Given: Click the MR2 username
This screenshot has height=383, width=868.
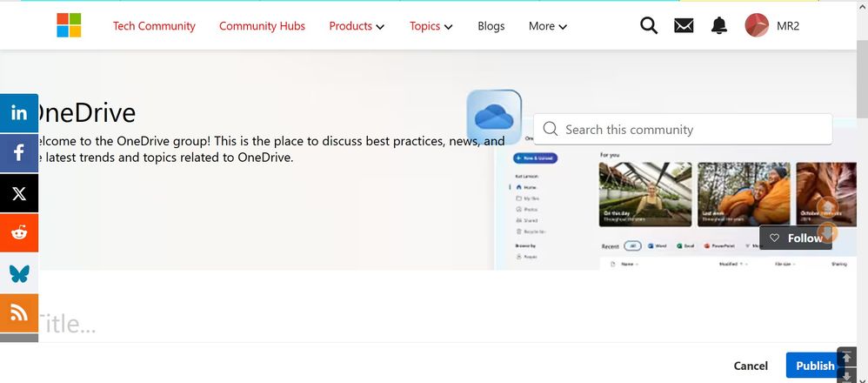Looking at the screenshot, I should [788, 26].
